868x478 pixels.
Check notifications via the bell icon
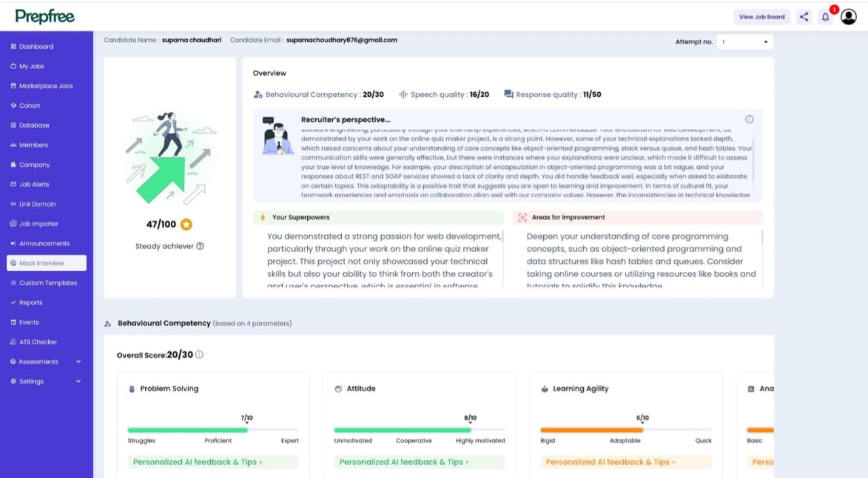(x=825, y=16)
